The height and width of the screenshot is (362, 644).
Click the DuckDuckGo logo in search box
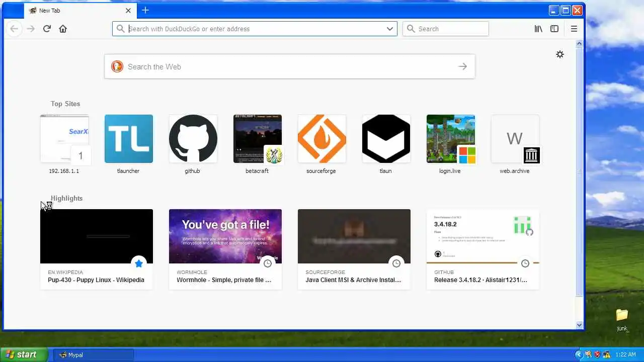pyautogui.click(x=117, y=66)
